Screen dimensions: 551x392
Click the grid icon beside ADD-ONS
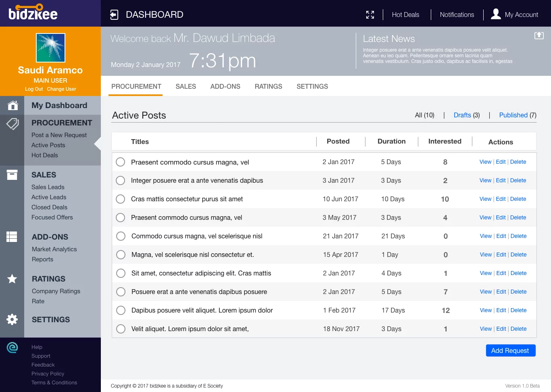[12, 237]
